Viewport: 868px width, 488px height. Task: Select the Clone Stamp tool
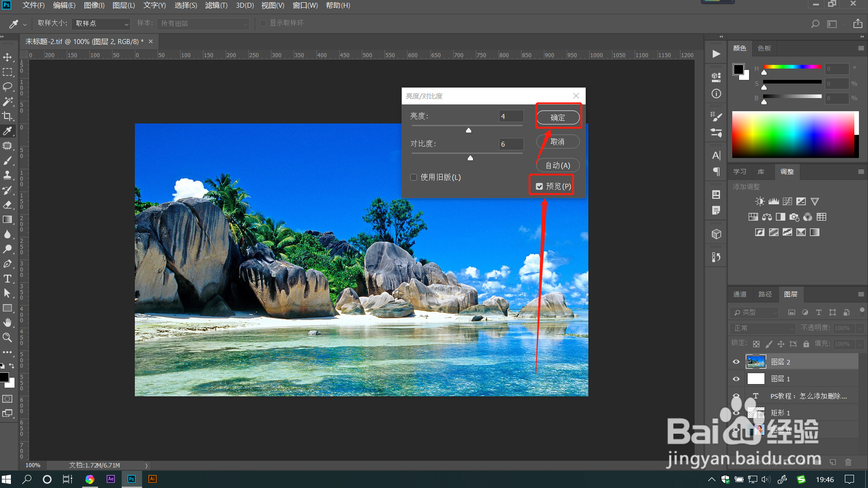pos(8,175)
